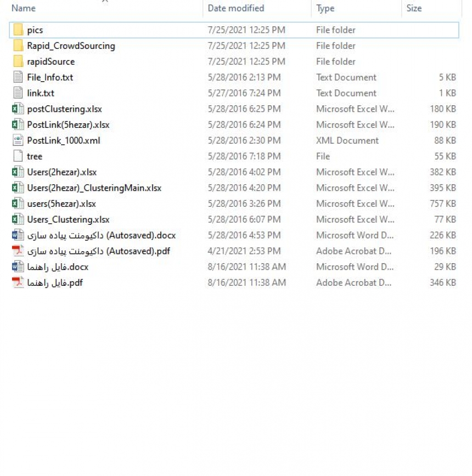
Task: Click the 5/27/2016 7:24 PM date cell
Action: [244, 93]
